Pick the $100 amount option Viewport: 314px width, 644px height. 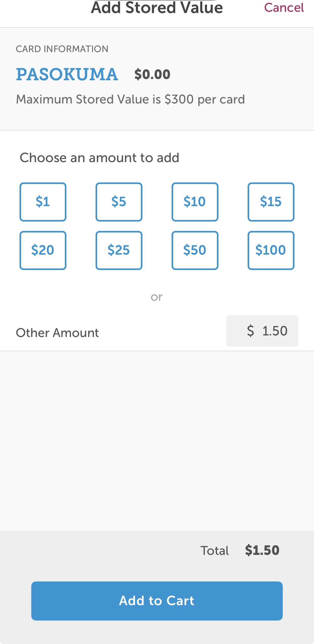click(x=271, y=250)
